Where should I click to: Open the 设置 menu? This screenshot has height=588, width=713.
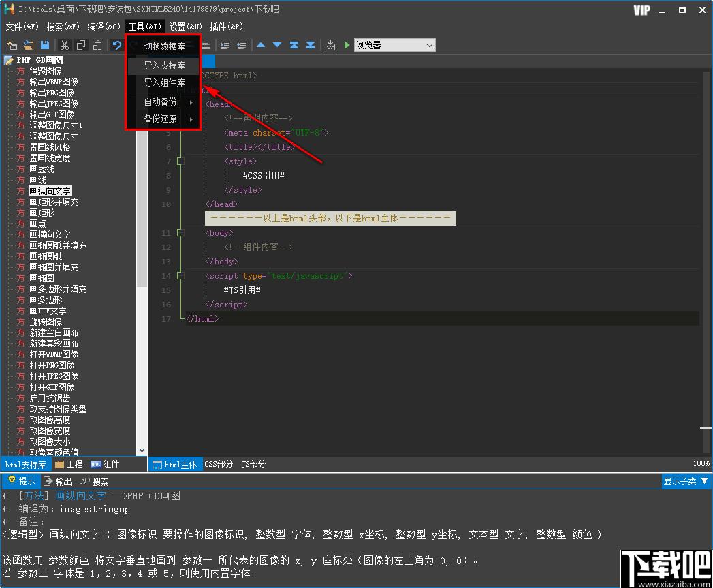185,27
